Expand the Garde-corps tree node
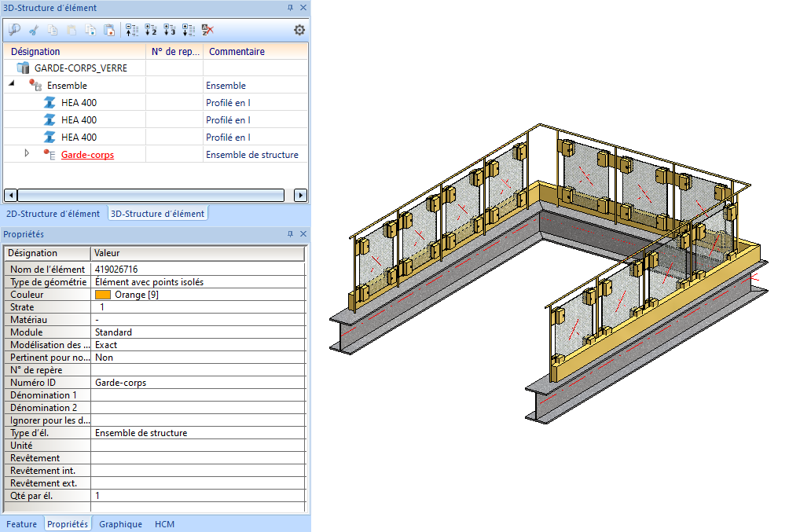Screen dimensions: 789x532 tap(27, 153)
